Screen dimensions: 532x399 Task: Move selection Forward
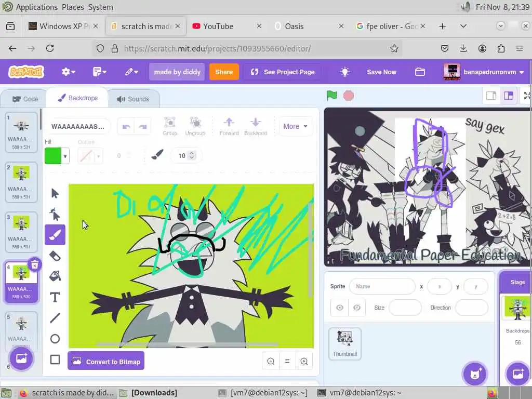(x=229, y=126)
